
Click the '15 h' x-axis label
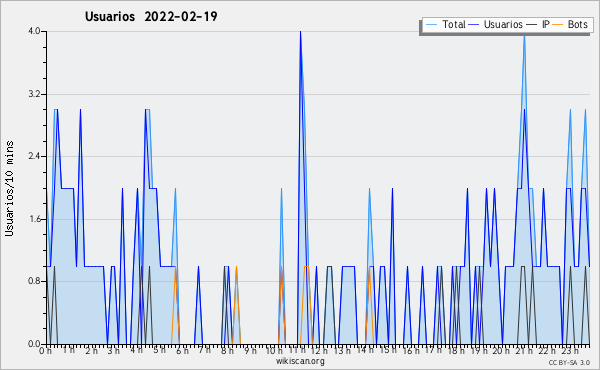[388, 350]
